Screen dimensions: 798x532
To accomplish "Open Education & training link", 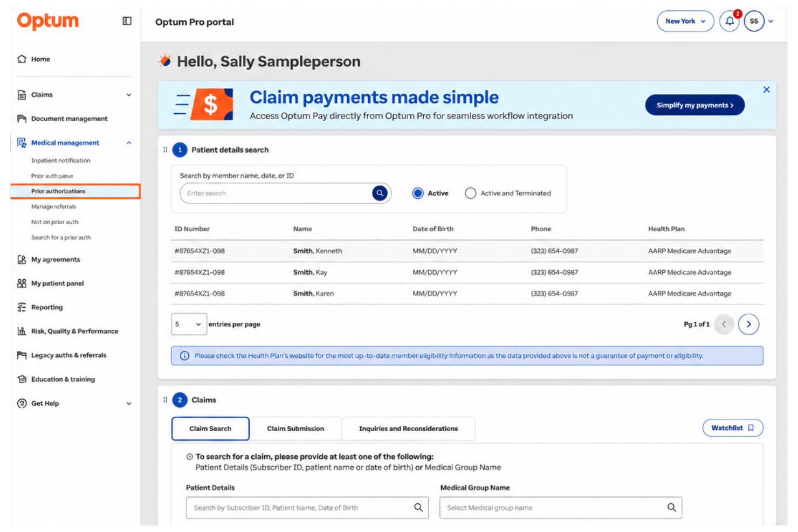I will (x=63, y=379).
